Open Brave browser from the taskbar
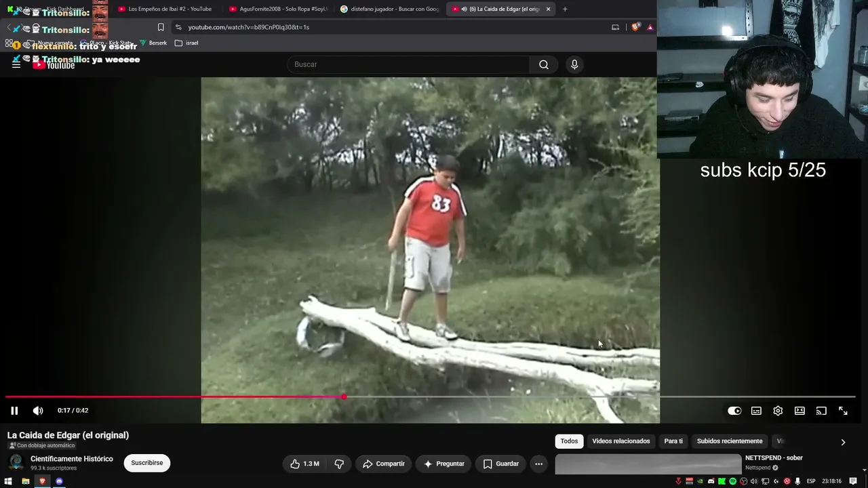Image resolution: width=868 pixels, height=488 pixels. pyautogui.click(x=42, y=481)
